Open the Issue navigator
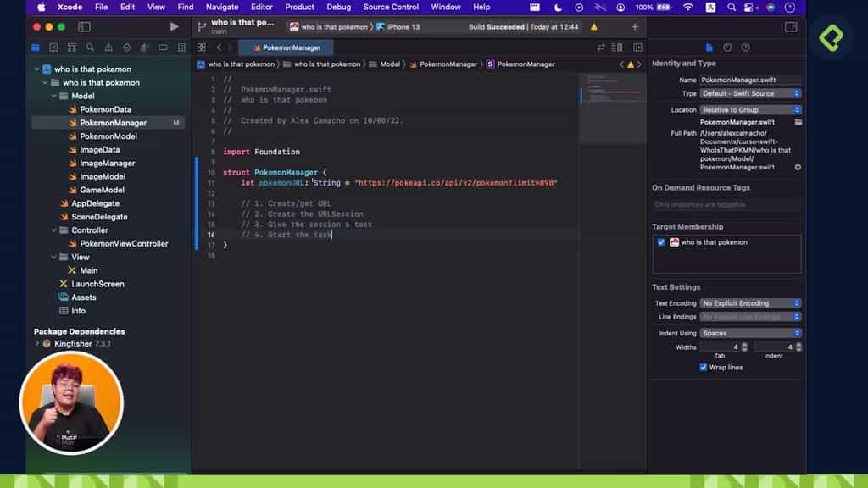 pyautogui.click(x=108, y=47)
